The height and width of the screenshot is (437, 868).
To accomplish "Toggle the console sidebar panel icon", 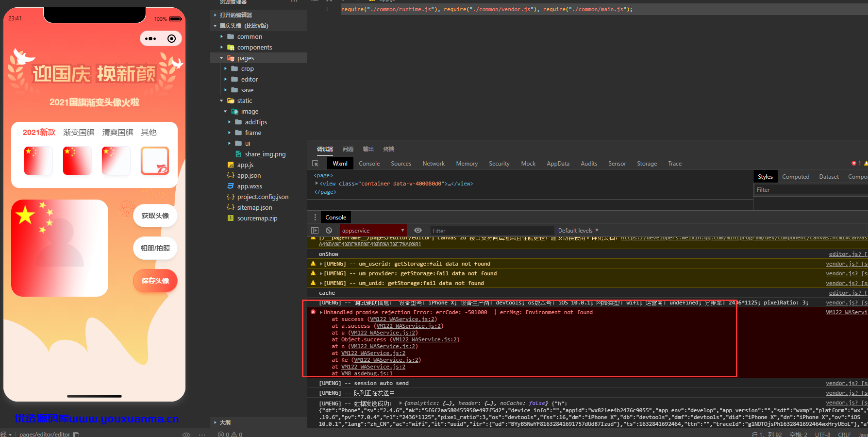I will (315, 231).
